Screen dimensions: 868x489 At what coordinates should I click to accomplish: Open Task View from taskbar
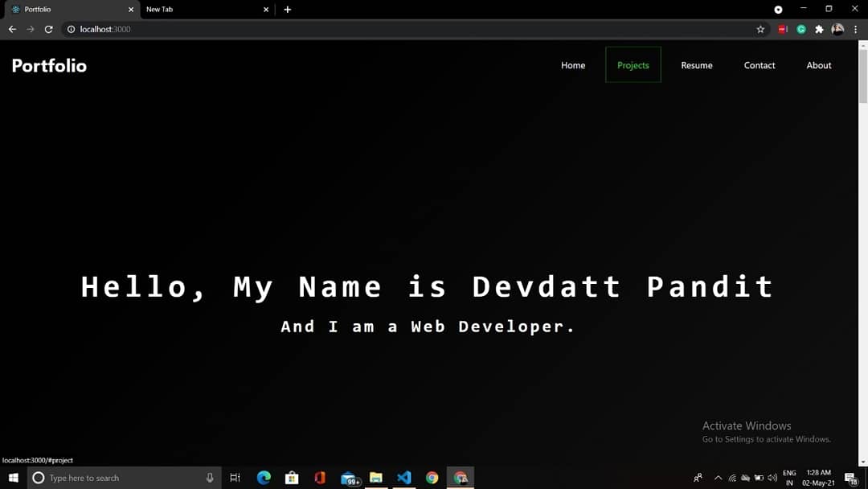(x=235, y=478)
